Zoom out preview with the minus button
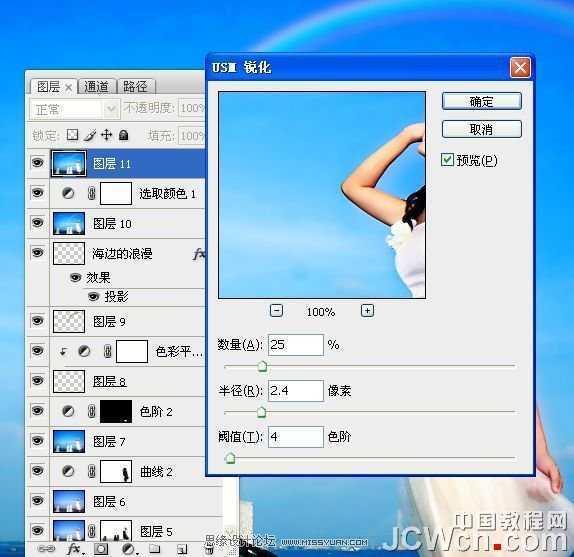The image size is (574, 557). (276, 311)
